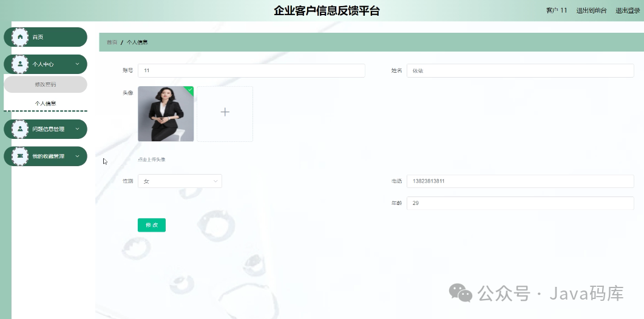Select the 修改密码 submenu item
Screen dimensions: 644x319
point(46,84)
